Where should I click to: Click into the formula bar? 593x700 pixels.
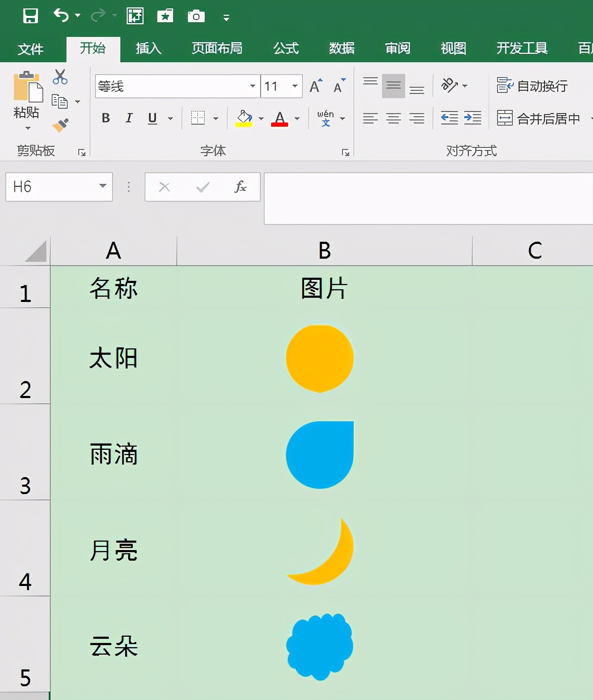[428, 198]
